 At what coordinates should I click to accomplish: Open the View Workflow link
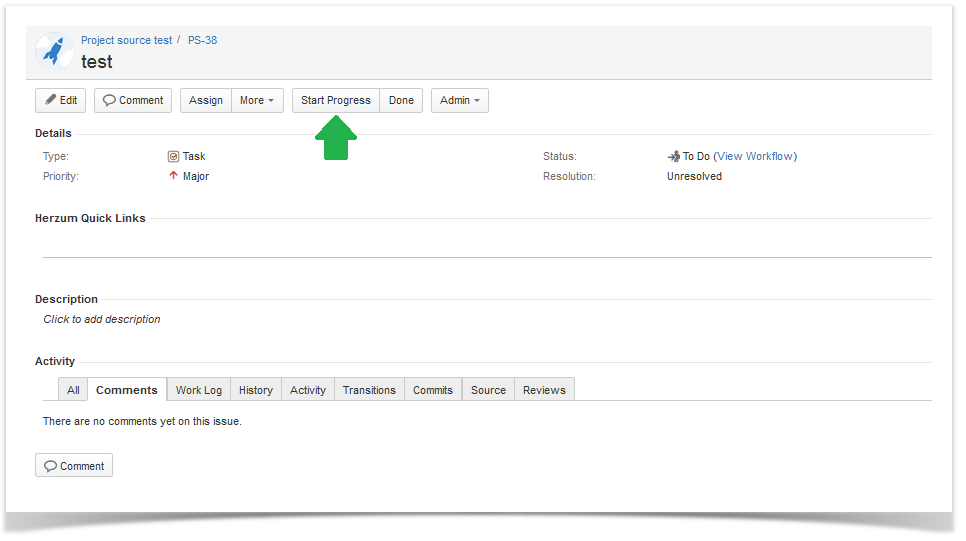pos(755,157)
